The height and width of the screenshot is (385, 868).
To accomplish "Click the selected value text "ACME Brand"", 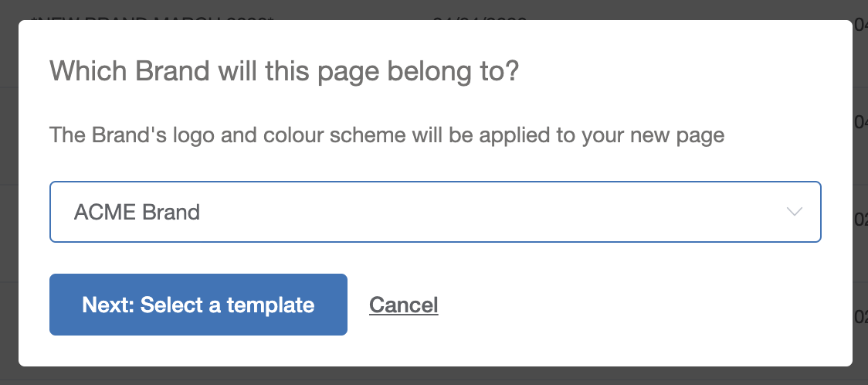I will (137, 212).
